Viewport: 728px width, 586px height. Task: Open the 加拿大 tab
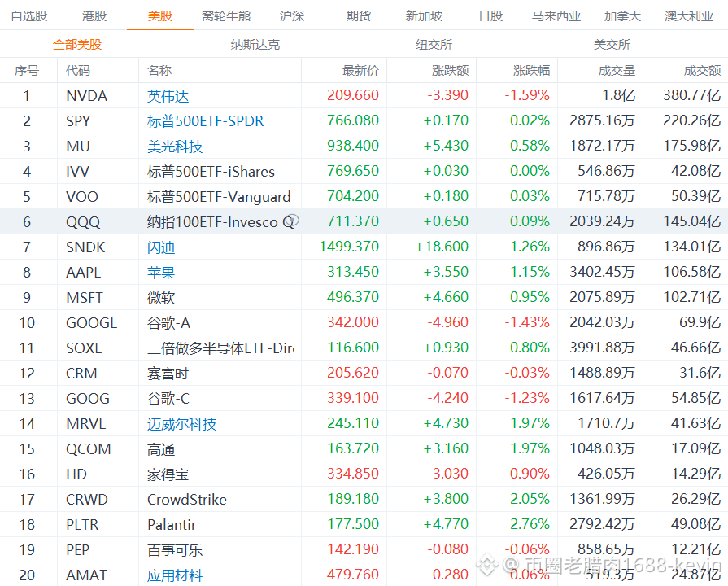[x=622, y=15]
